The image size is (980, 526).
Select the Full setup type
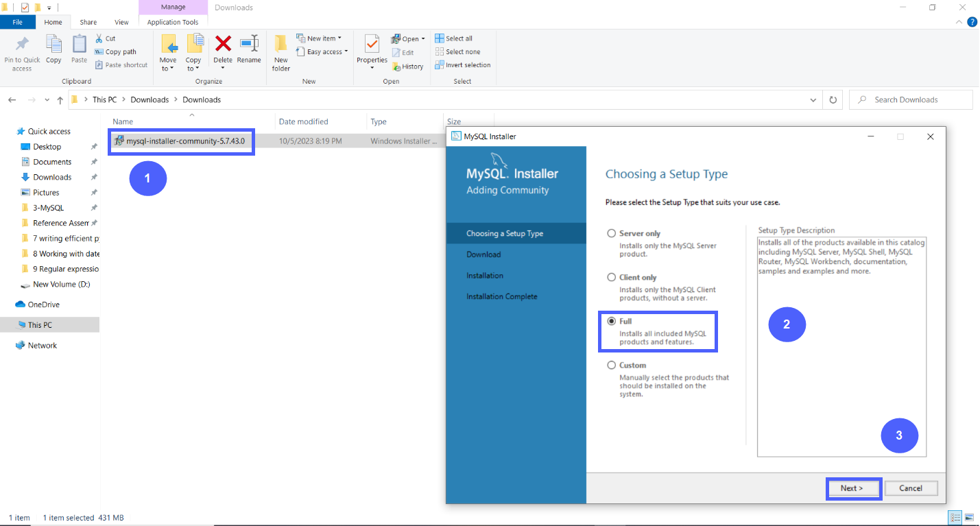coord(611,321)
